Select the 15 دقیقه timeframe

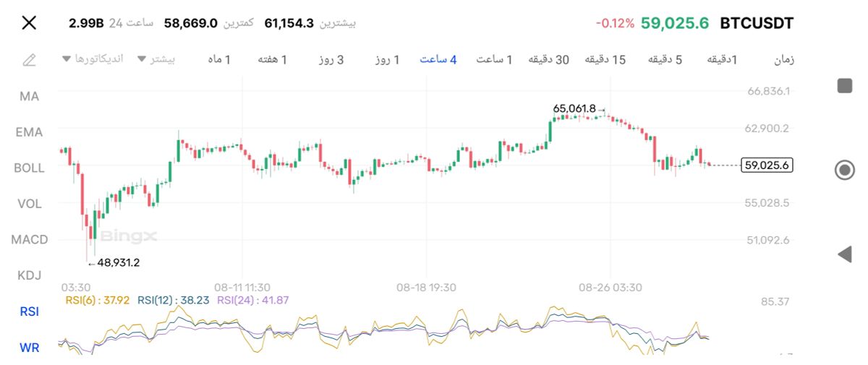coord(605,59)
